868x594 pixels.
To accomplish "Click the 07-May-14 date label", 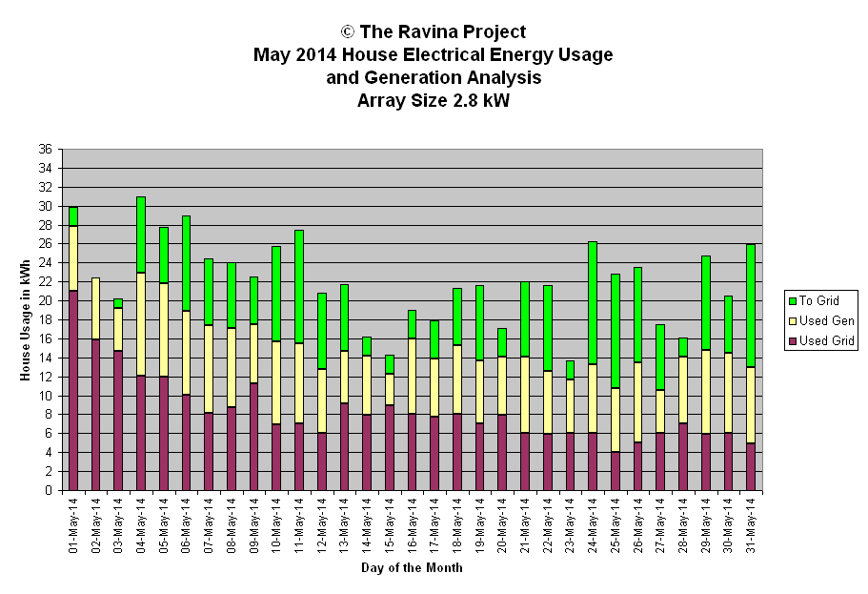I will point(208,525).
